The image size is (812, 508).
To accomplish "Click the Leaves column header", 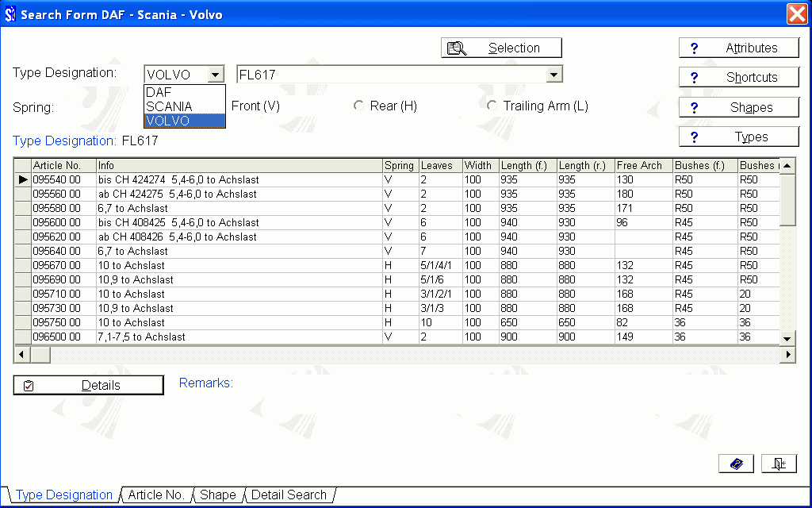I will tap(440, 165).
